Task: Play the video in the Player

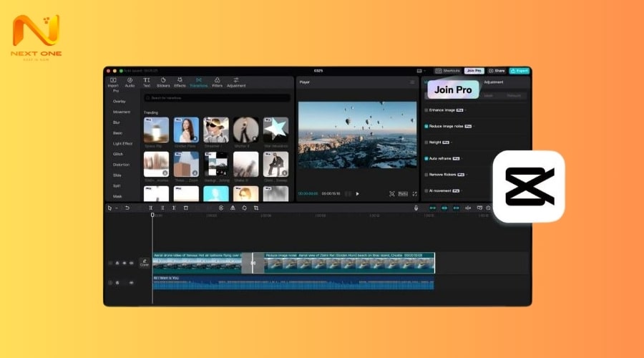Action: pos(358,193)
